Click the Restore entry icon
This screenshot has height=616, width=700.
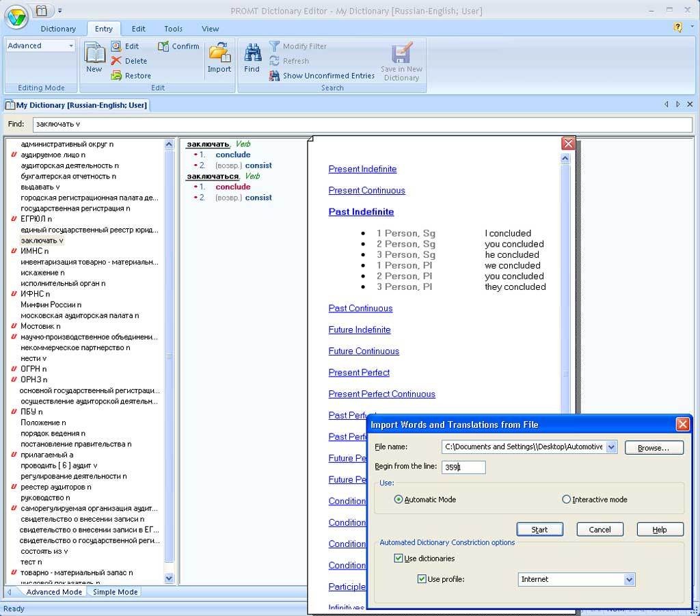pyautogui.click(x=116, y=75)
